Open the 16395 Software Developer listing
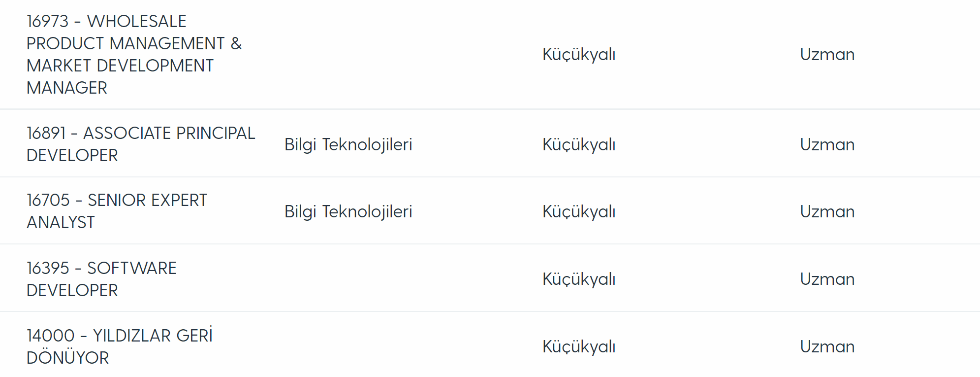The width and height of the screenshot is (980, 377). tap(101, 279)
